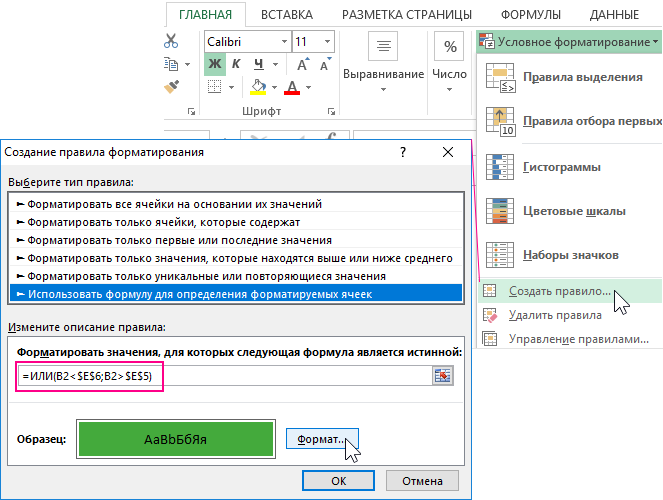Open fill color dropdown arrow
Viewport: 663px width, 500px height.
point(274,87)
